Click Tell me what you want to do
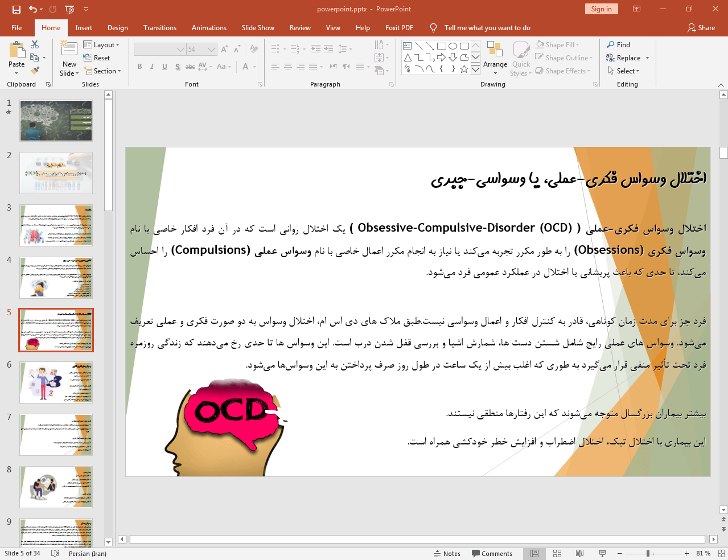 [487, 28]
